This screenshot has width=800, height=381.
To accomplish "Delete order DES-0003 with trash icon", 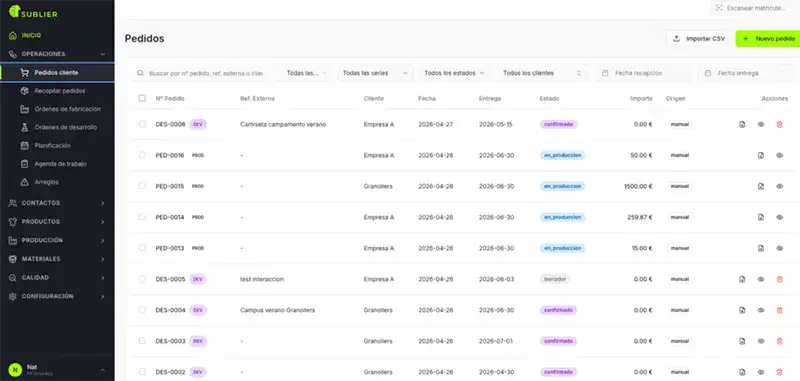I will pyautogui.click(x=779, y=341).
